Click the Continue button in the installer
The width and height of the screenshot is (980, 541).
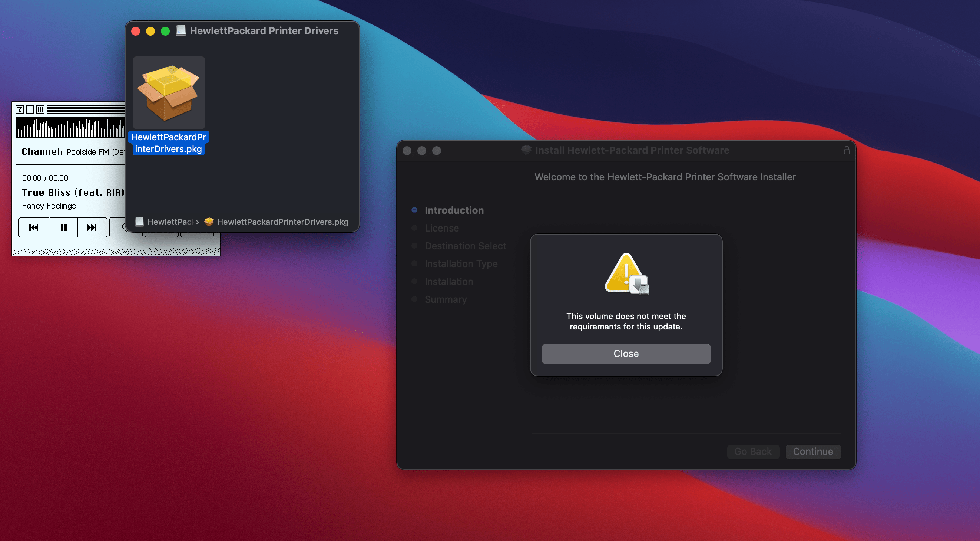click(x=813, y=452)
